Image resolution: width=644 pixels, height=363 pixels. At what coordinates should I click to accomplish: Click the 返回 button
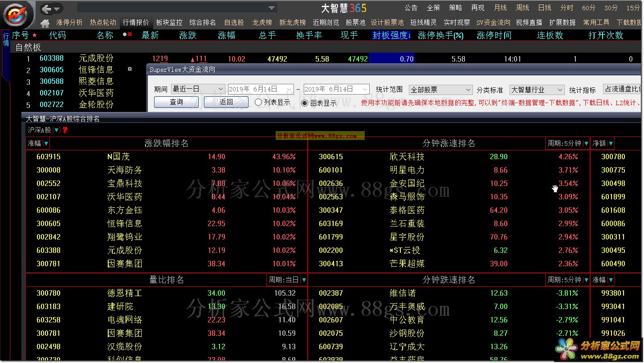226,102
